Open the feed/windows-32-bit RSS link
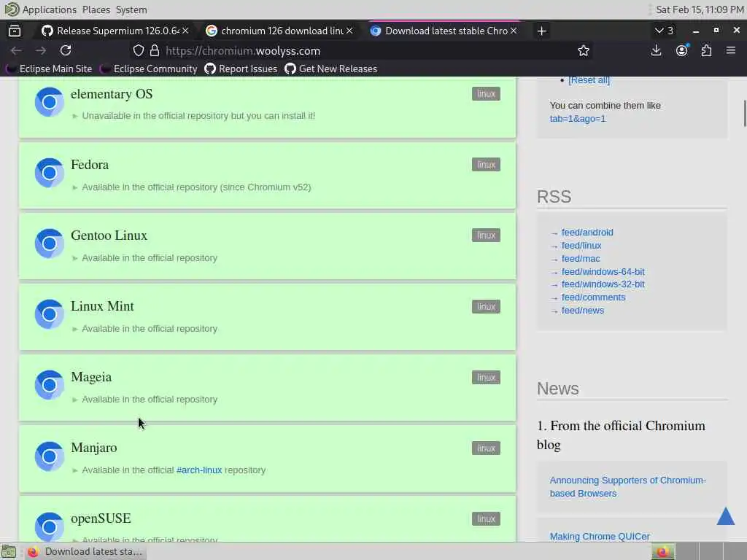747x560 pixels. tap(603, 284)
